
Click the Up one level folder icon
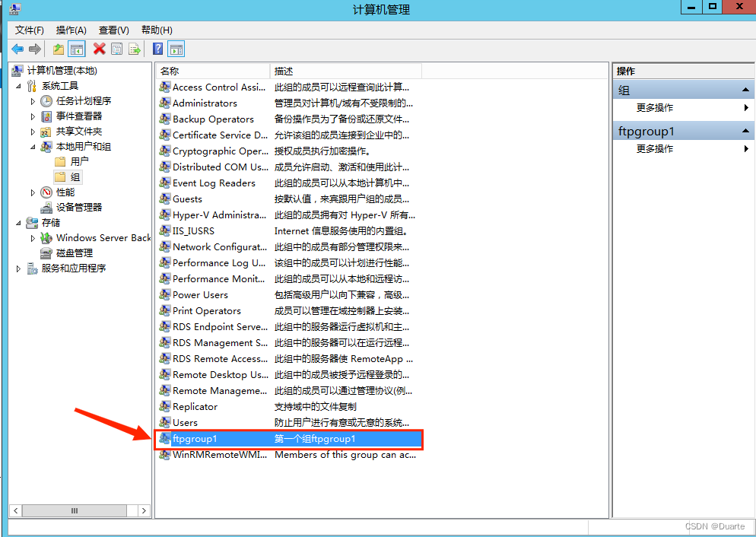pos(59,49)
